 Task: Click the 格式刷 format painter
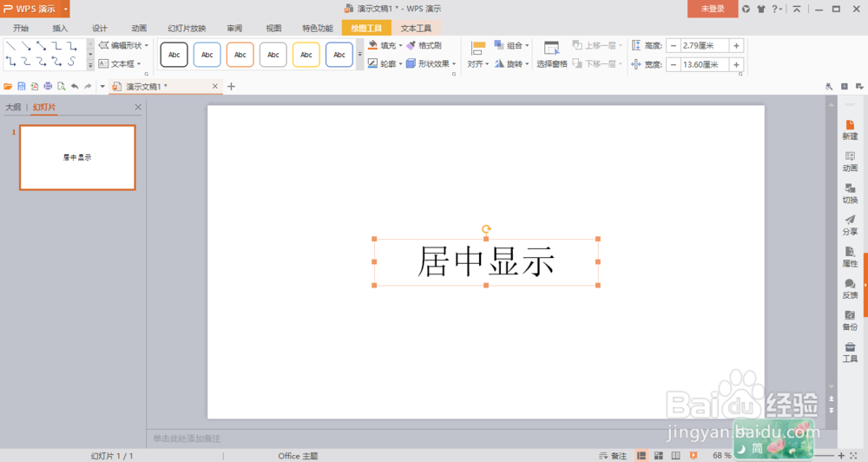coord(424,45)
